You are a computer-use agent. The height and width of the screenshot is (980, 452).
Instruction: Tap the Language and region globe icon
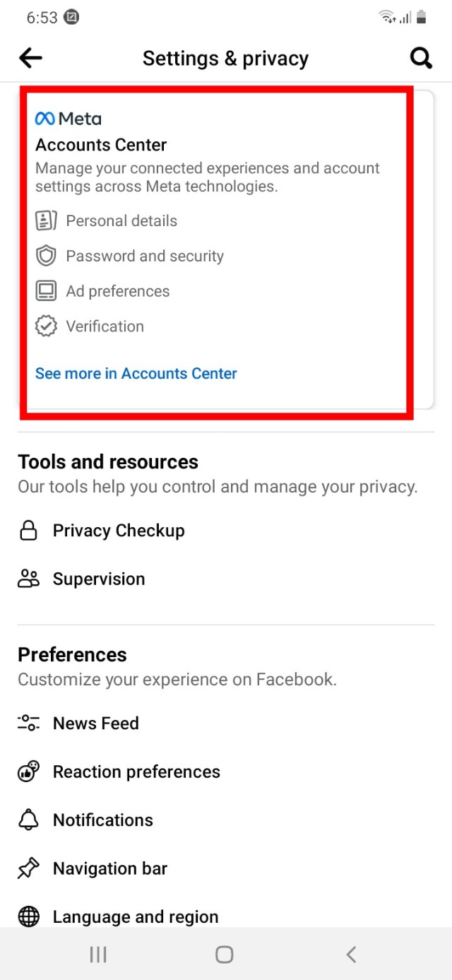(x=28, y=916)
